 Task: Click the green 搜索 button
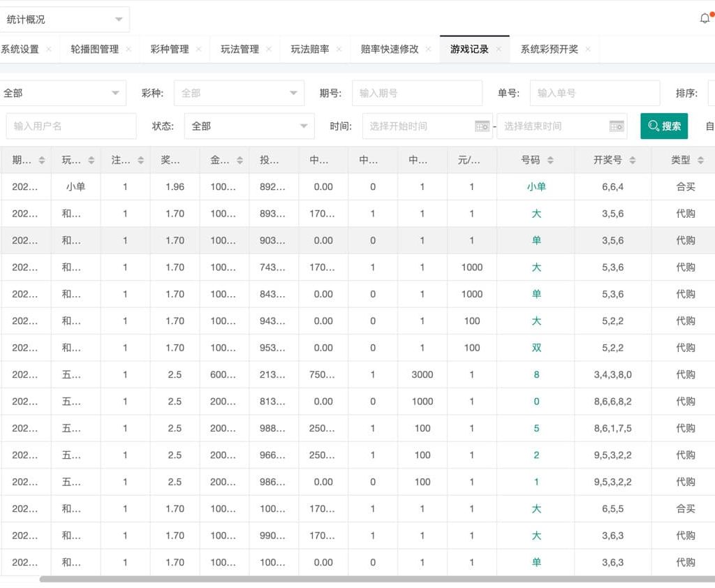(x=664, y=126)
